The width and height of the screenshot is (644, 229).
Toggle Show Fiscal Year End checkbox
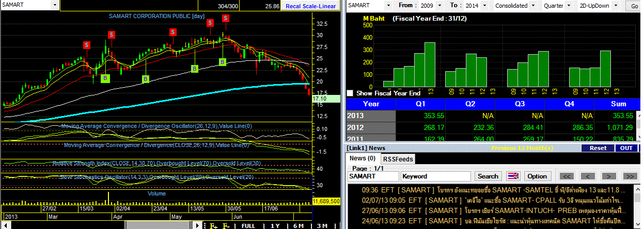350,93
